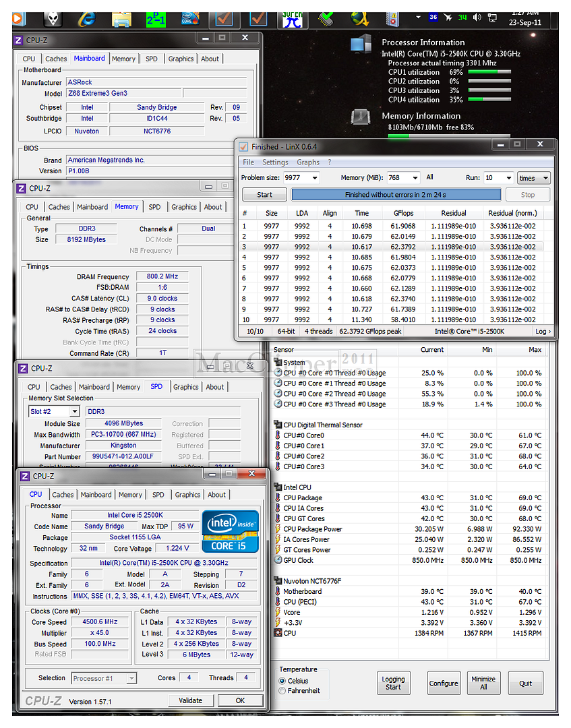The width and height of the screenshot is (571, 728).
Task: Click the green Prime95 taskbar icon
Action: tap(156, 20)
